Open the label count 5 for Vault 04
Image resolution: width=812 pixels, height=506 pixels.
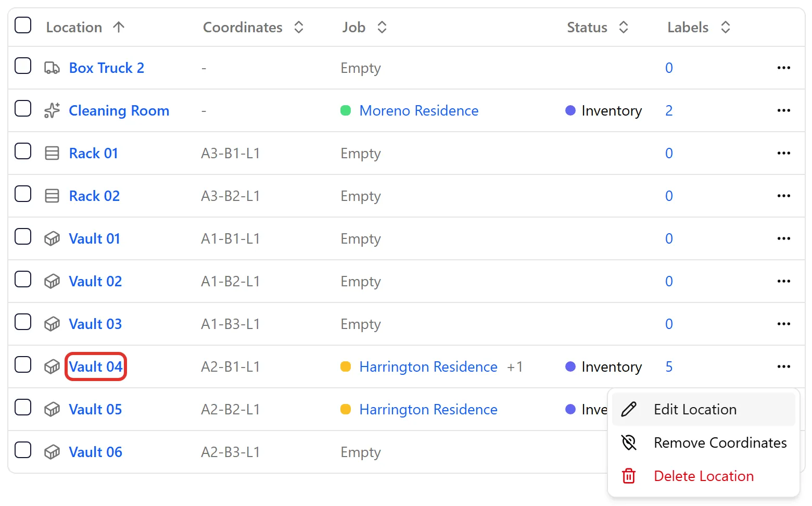point(669,366)
